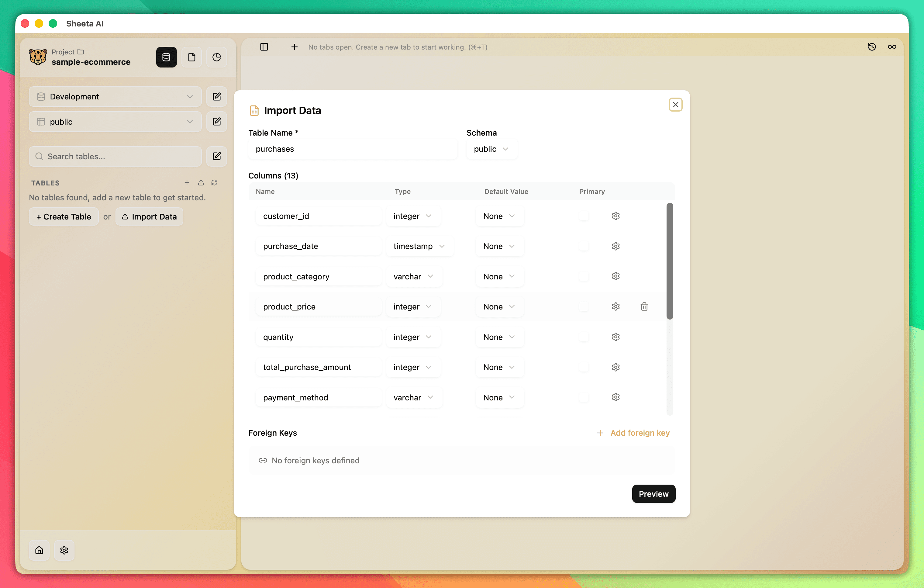Viewport: 924px width, 588px height.
Task: Add a foreign key
Action: (x=633, y=433)
